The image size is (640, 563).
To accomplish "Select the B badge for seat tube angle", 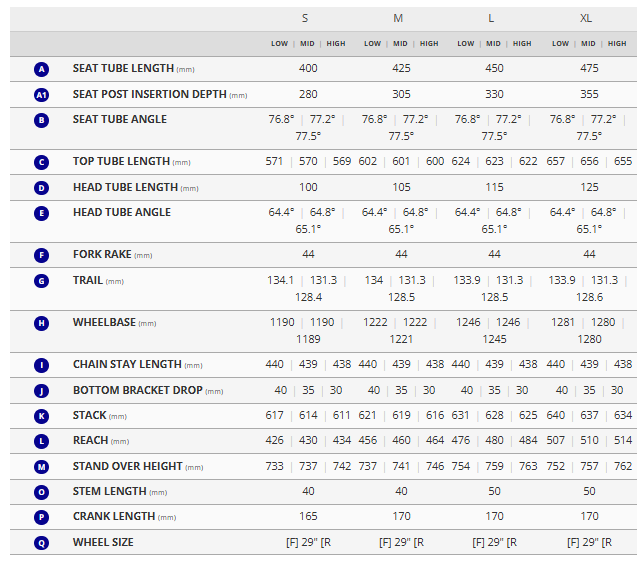I will tap(41, 120).
